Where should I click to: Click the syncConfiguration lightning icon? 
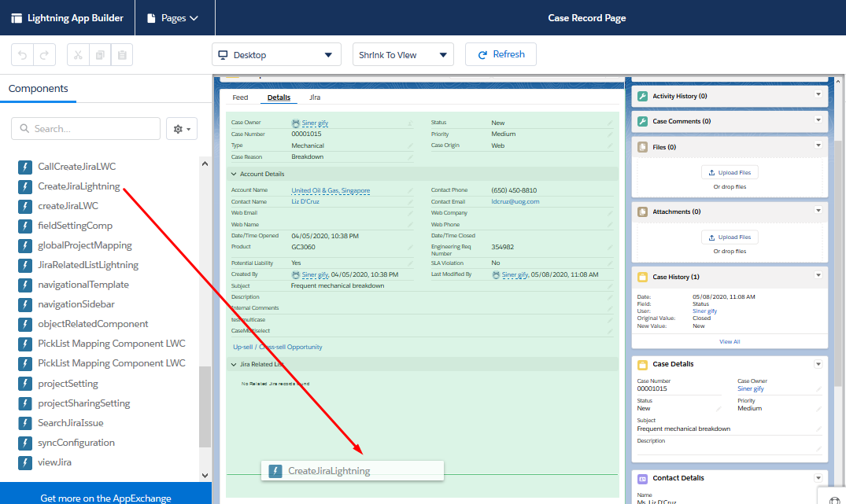[x=25, y=443]
